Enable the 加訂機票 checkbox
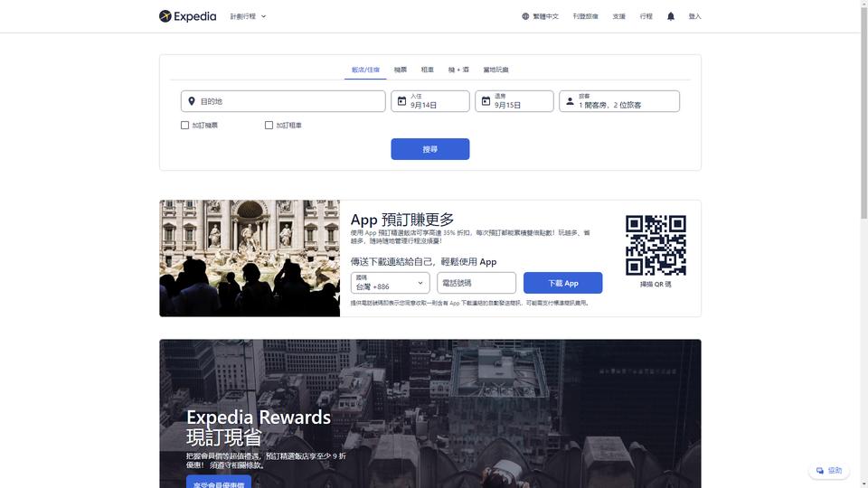This screenshot has height=488, width=868. pos(184,126)
